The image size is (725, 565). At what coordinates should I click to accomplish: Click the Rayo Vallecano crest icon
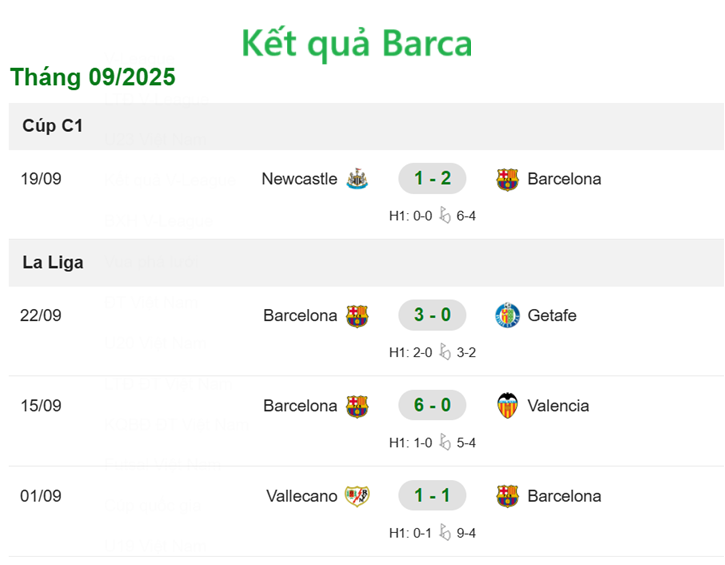[x=357, y=496]
